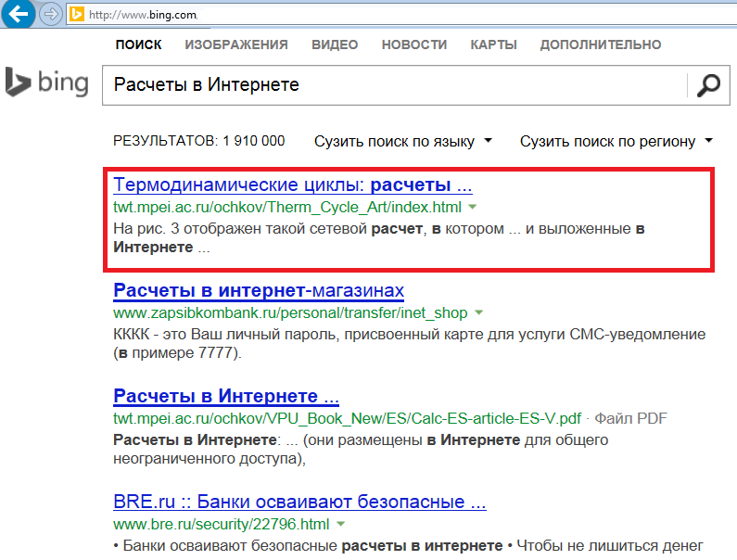
Task: Open the Расчеты в Интернете ... result link
Action: (x=226, y=396)
